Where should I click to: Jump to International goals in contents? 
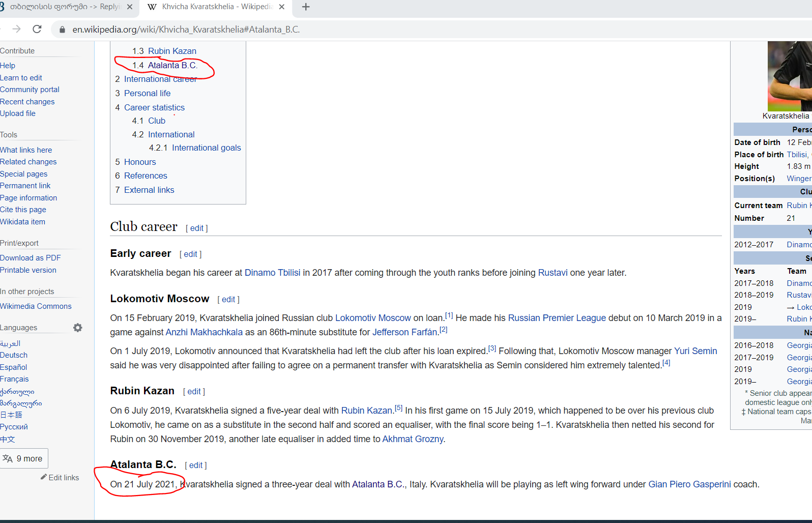click(x=206, y=148)
